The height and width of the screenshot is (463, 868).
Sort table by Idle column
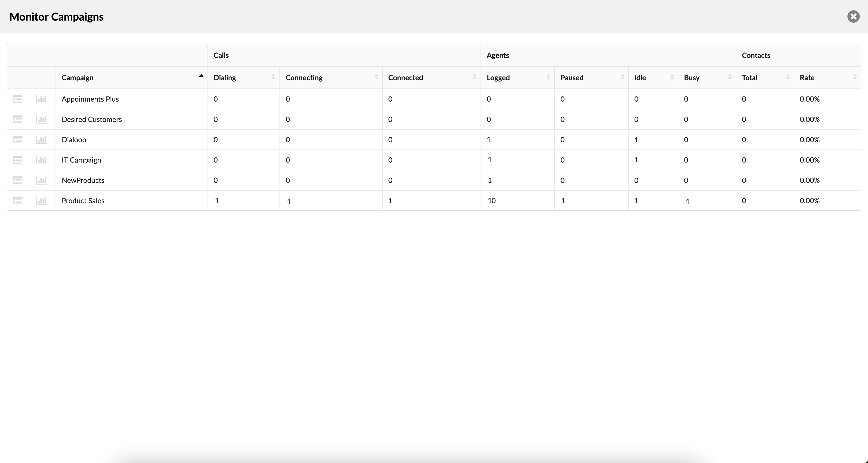coord(653,78)
